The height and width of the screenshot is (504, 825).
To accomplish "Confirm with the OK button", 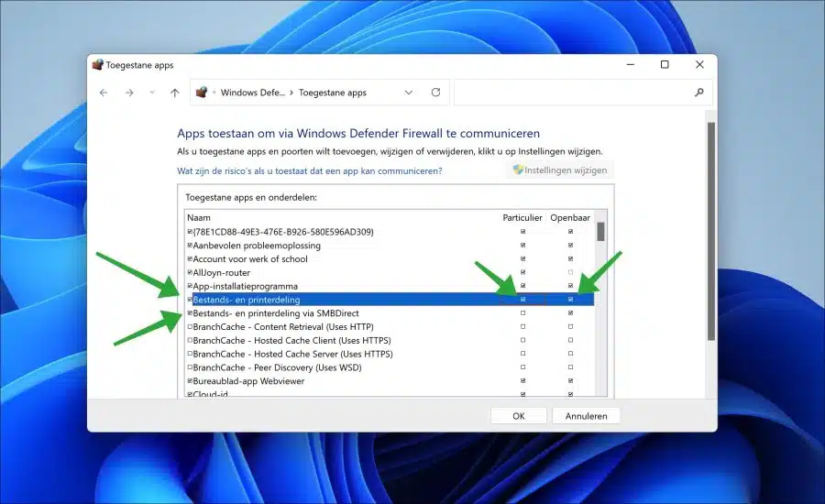I will (x=519, y=416).
